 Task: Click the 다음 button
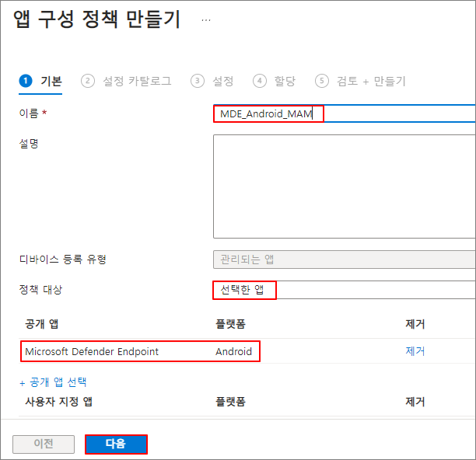(116, 444)
